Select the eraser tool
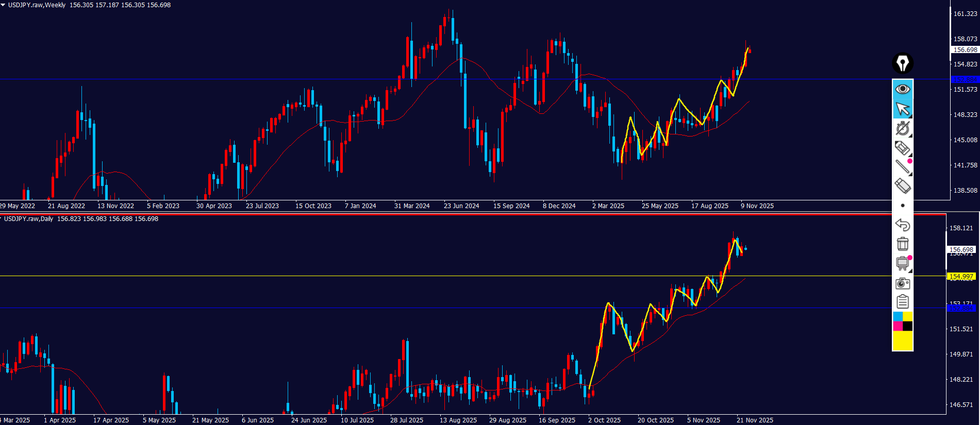 tap(902, 185)
